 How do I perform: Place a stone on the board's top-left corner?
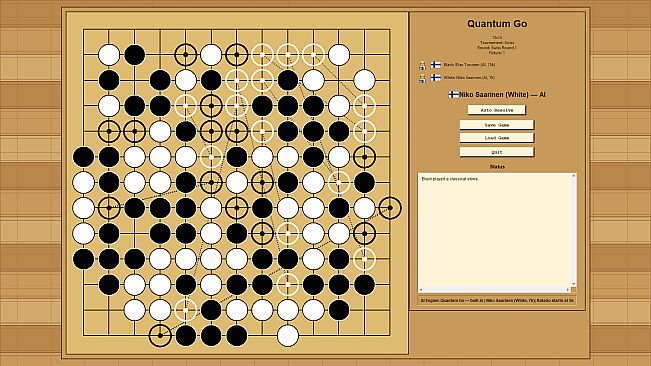(x=83, y=29)
